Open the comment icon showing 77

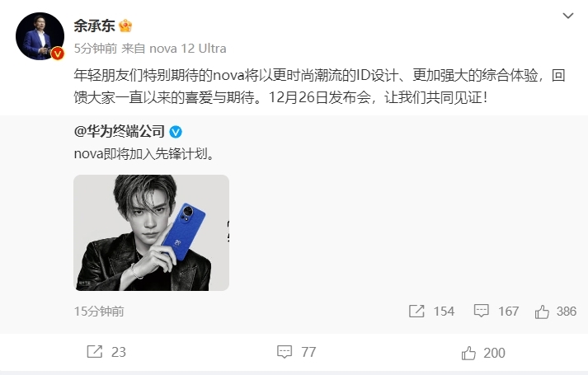pyautogui.click(x=285, y=352)
